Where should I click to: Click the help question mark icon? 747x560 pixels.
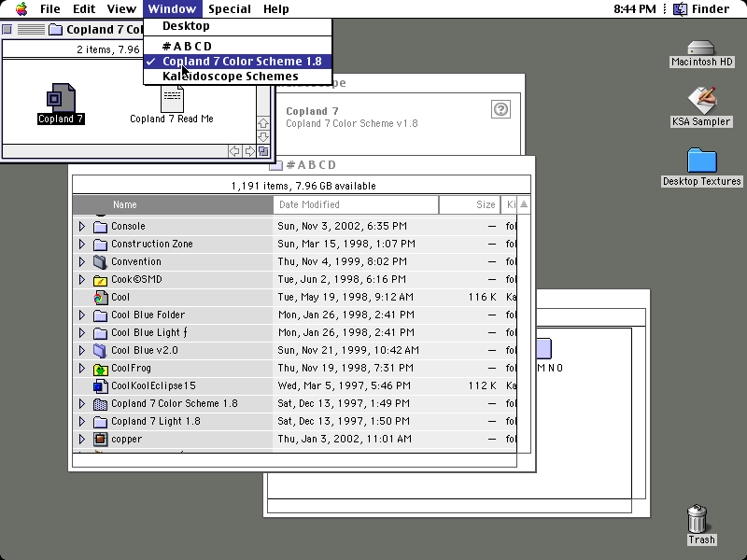(x=500, y=109)
